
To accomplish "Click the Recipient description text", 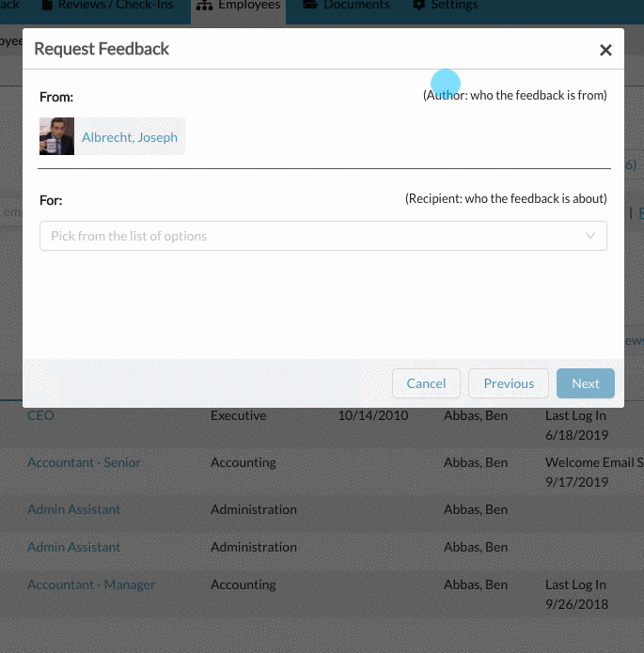I will 506,198.
